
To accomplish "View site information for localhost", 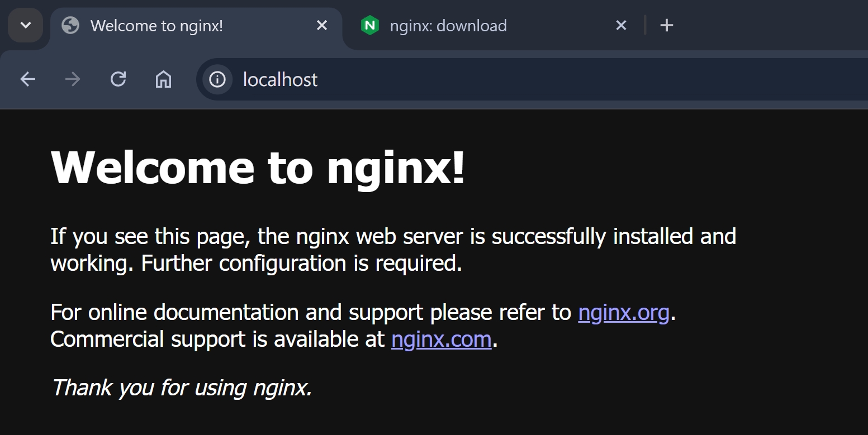I will [217, 79].
